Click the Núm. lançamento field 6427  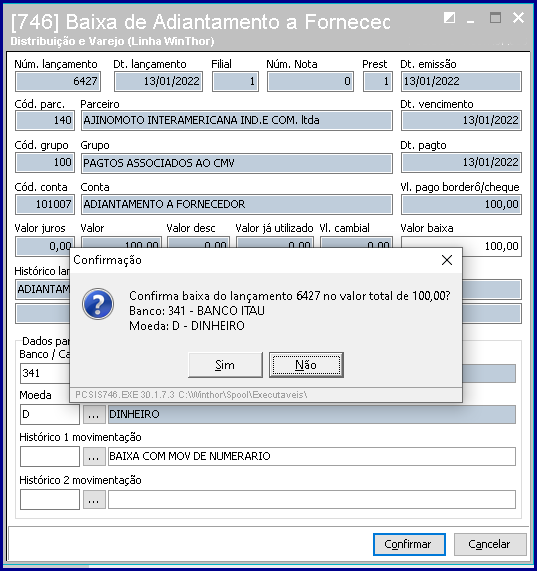[x=58, y=81]
